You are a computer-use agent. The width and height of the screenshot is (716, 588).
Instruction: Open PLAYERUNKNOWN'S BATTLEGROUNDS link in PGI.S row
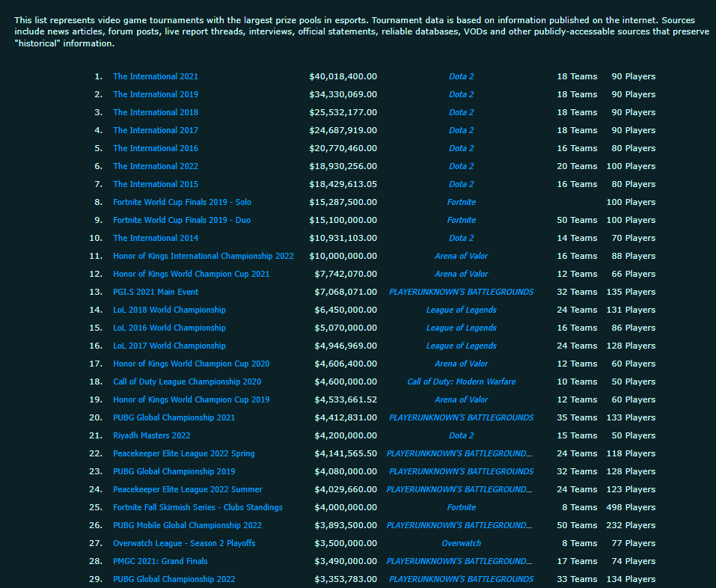(461, 292)
